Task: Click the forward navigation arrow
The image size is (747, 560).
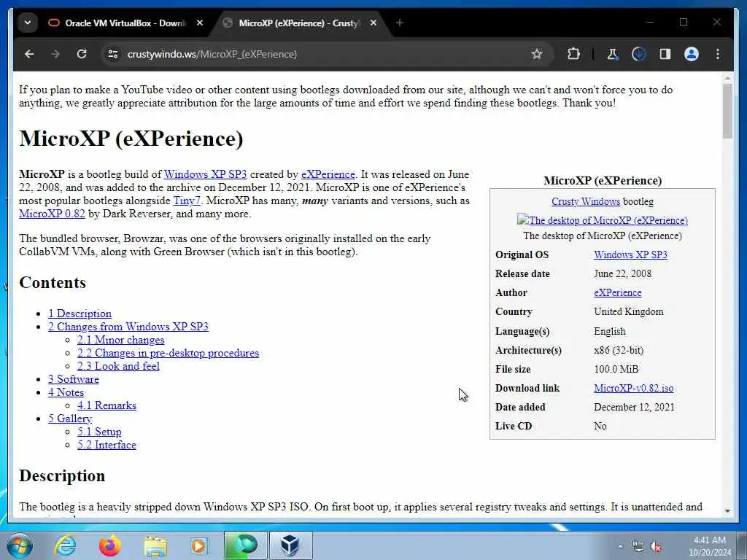Action: tap(55, 54)
